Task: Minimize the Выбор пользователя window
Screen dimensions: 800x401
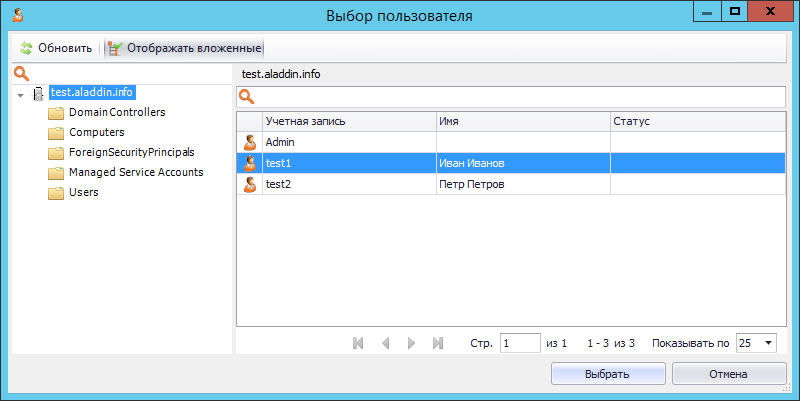Action: click(707, 11)
